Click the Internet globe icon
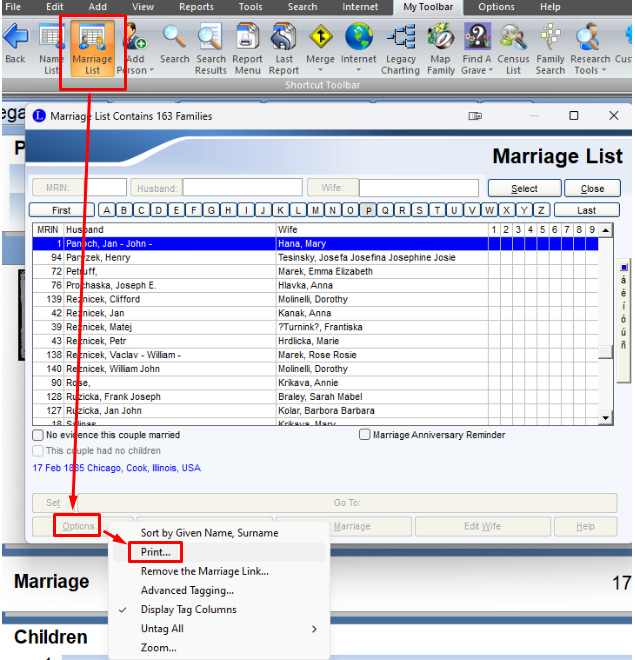This screenshot has width=635, height=660. pyautogui.click(x=359, y=37)
